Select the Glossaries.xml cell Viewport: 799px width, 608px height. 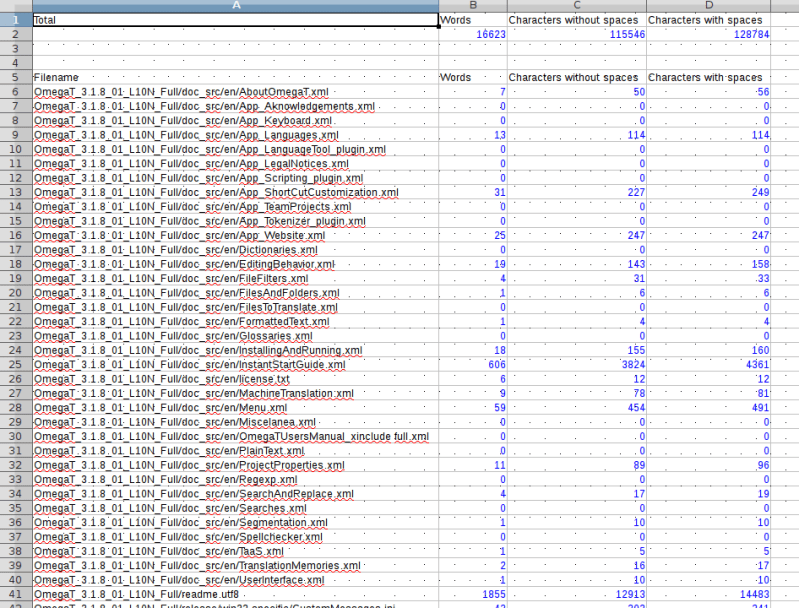235,336
